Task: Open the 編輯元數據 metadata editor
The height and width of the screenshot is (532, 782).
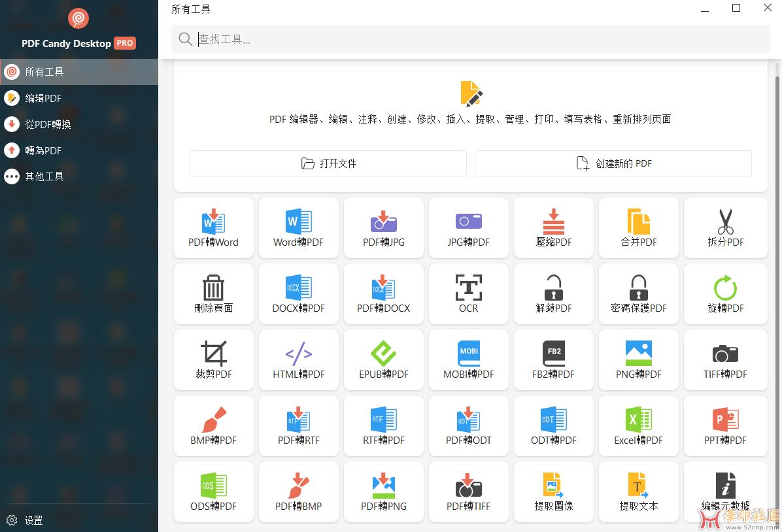Action: pyautogui.click(x=725, y=491)
